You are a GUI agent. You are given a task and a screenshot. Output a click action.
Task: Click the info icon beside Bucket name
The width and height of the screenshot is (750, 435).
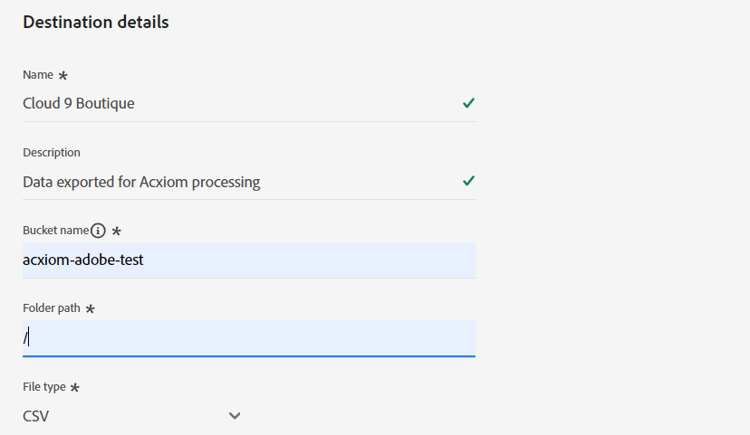coord(98,231)
